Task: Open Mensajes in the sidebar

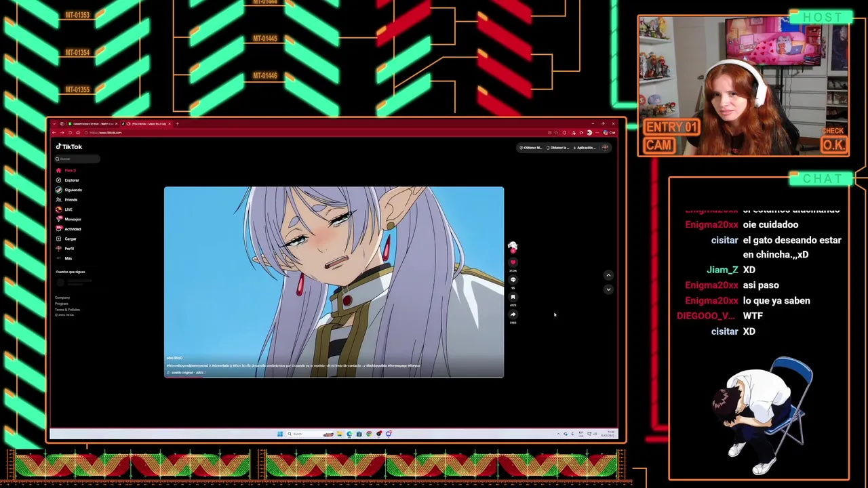Action: point(68,219)
